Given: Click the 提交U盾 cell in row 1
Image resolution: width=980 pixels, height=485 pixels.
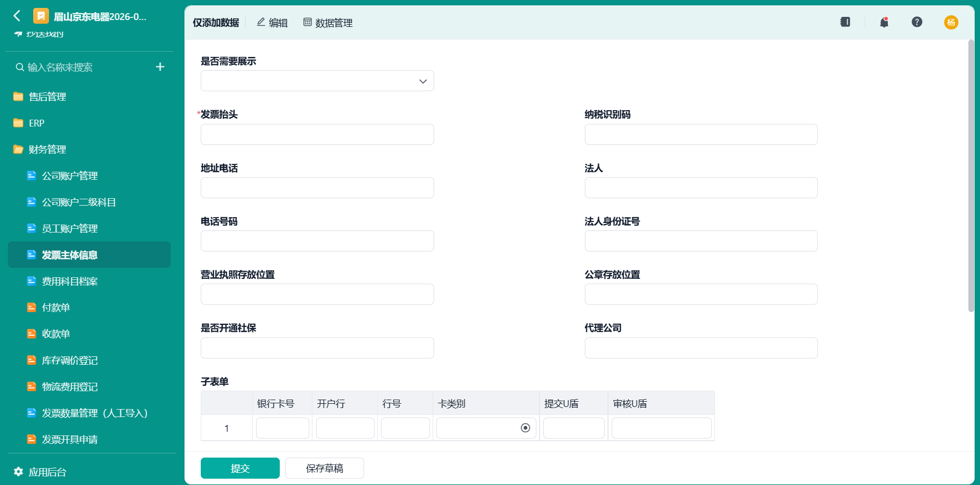Looking at the screenshot, I should click(x=574, y=428).
